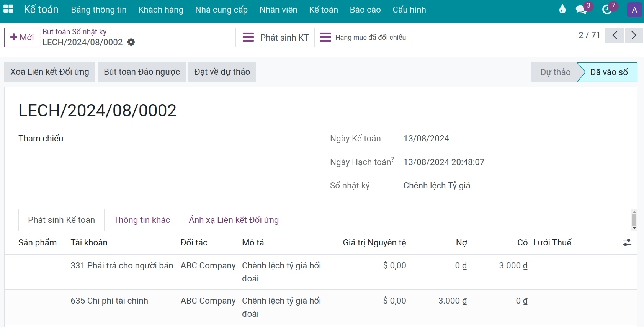Image resolution: width=644 pixels, height=327 pixels.
Task: Open Nhà cung cấp menu
Action: pyautogui.click(x=221, y=10)
